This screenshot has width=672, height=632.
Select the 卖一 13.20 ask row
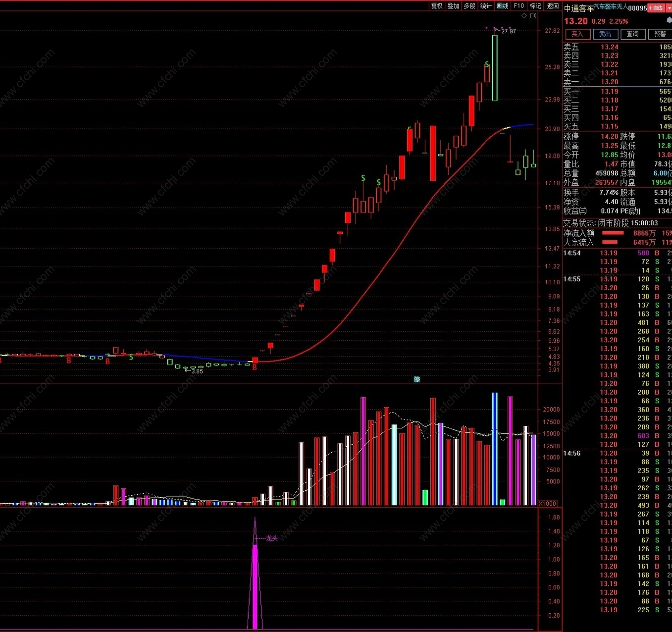pyautogui.click(x=618, y=82)
